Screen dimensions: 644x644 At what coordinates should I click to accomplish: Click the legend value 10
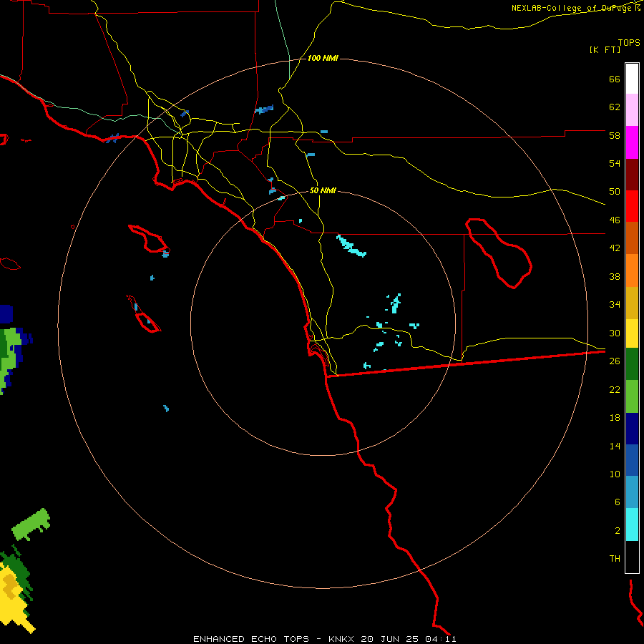[615, 474]
